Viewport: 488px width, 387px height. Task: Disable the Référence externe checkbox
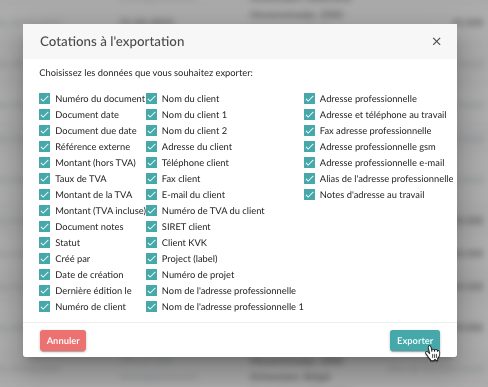(44, 147)
